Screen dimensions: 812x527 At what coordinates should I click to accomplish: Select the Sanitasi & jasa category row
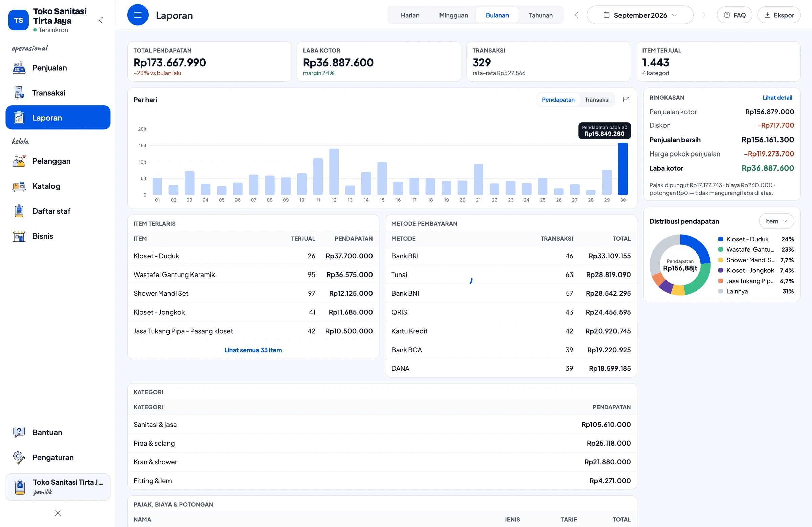point(382,424)
